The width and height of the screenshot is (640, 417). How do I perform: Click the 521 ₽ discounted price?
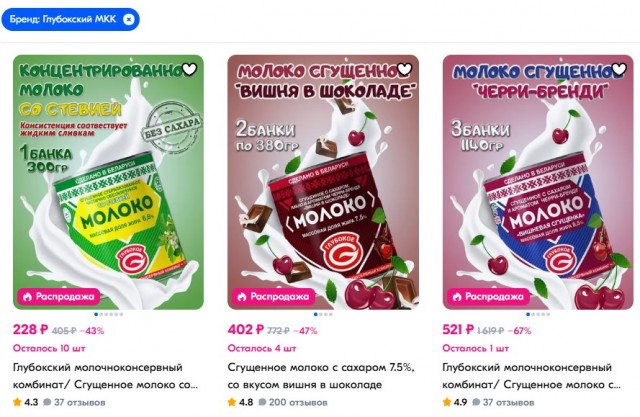458,330
